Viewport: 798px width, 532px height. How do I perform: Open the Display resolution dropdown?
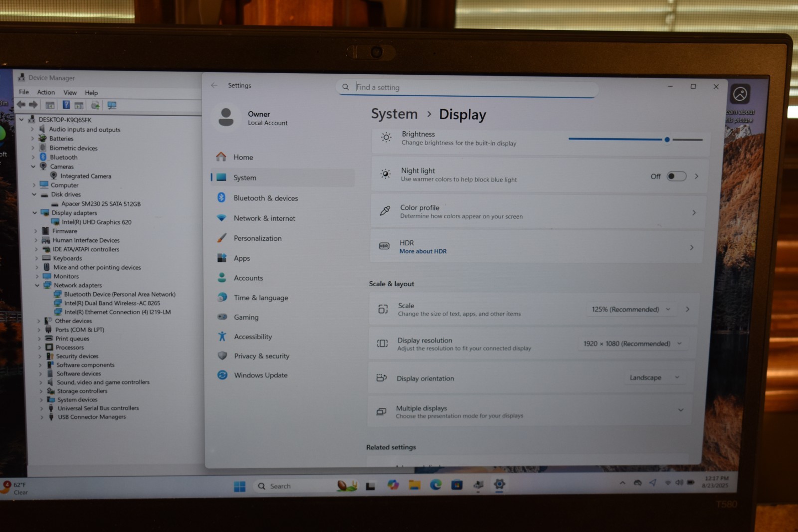[x=632, y=344]
